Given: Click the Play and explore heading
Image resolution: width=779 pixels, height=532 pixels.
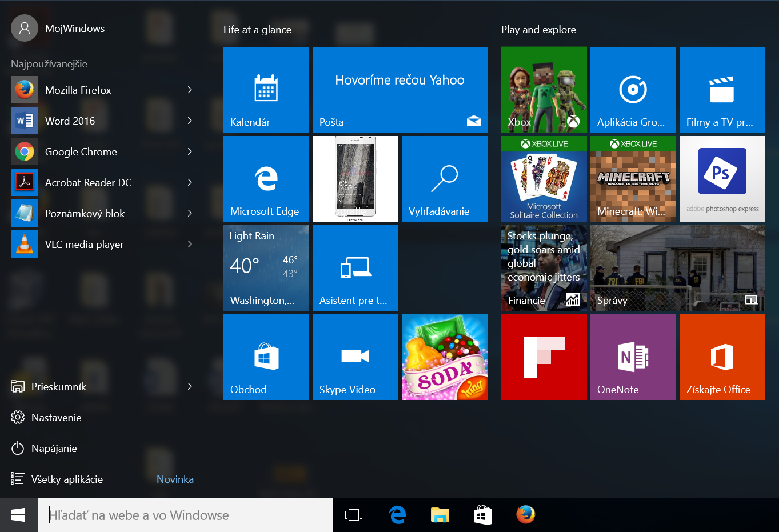Looking at the screenshot, I should pyautogui.click(x=538, y=30).
